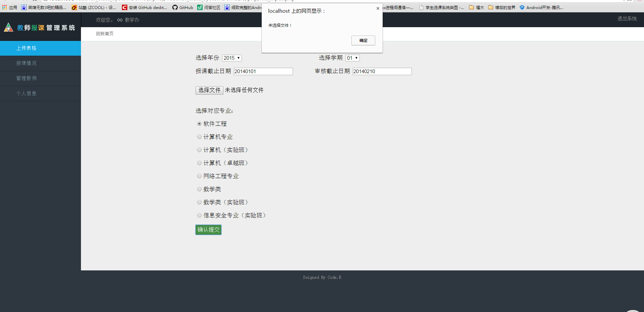644x312 pixels.
Task: Select the 网络工程专业 radio button
Action: [199, 176]
